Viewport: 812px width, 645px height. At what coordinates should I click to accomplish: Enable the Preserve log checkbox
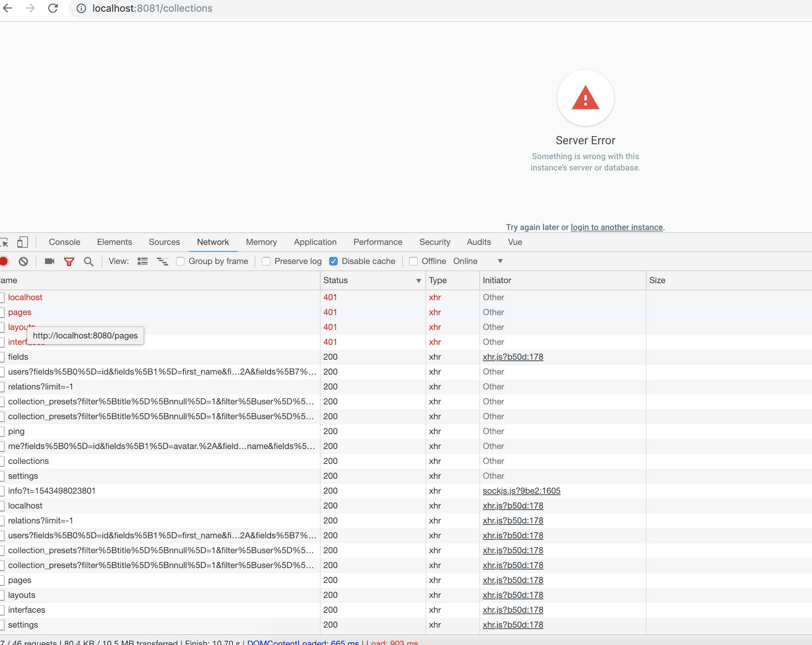coord(266,261)
